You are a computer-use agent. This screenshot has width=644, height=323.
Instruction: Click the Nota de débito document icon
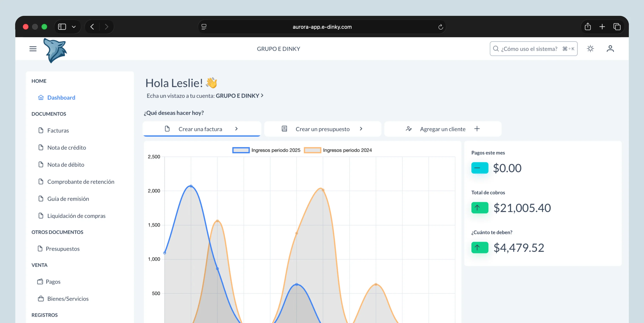pos(41,164)
